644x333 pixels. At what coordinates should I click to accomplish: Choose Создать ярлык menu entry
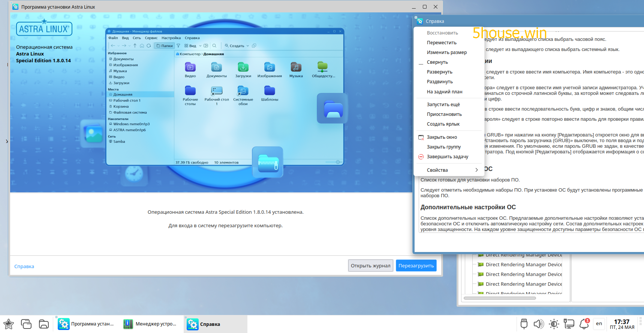pyautogui.click(x=443, y=124)
